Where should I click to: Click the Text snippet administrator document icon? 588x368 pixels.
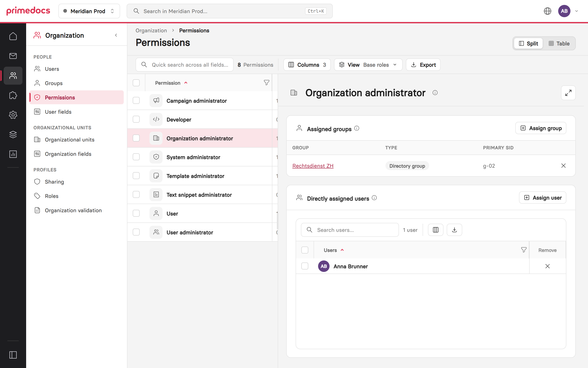[x=156, y=194]
